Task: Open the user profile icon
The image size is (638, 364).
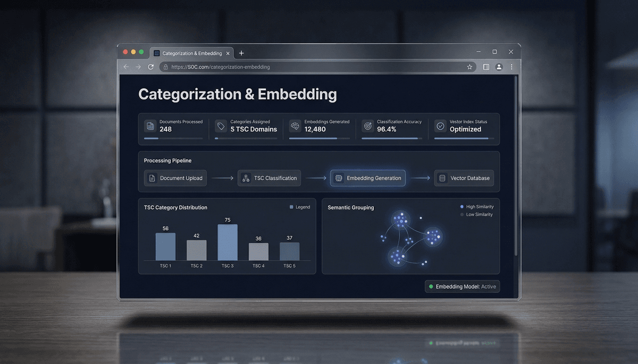Action: [499, 67]
